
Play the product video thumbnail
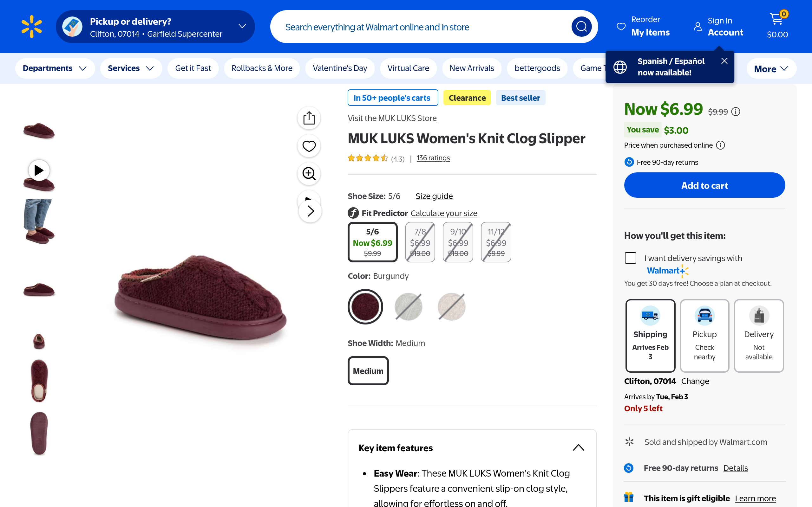click(x=39, y=171)
